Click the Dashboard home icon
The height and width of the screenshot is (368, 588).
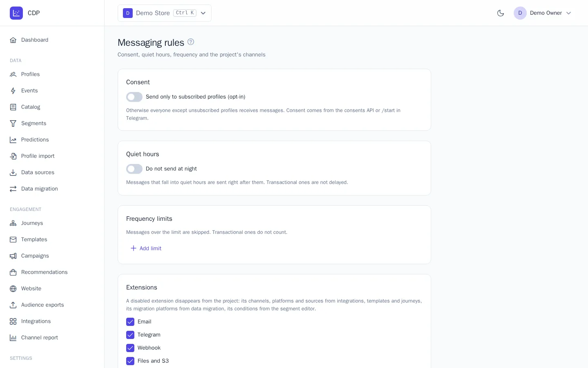click(13, 40)
